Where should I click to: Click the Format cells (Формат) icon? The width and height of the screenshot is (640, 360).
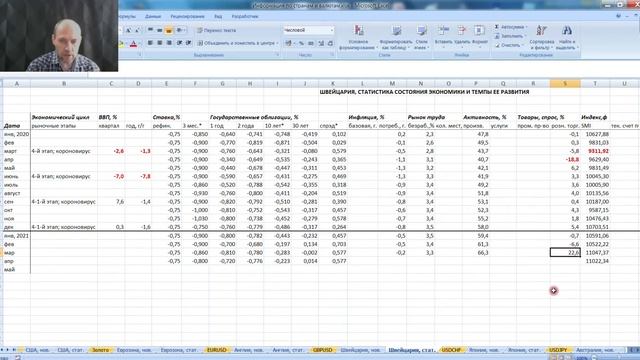pyautogui.click(x=480, y=31)
